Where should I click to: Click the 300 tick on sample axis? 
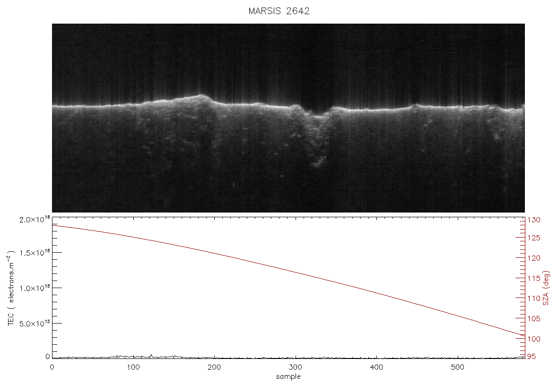point(296,367)
